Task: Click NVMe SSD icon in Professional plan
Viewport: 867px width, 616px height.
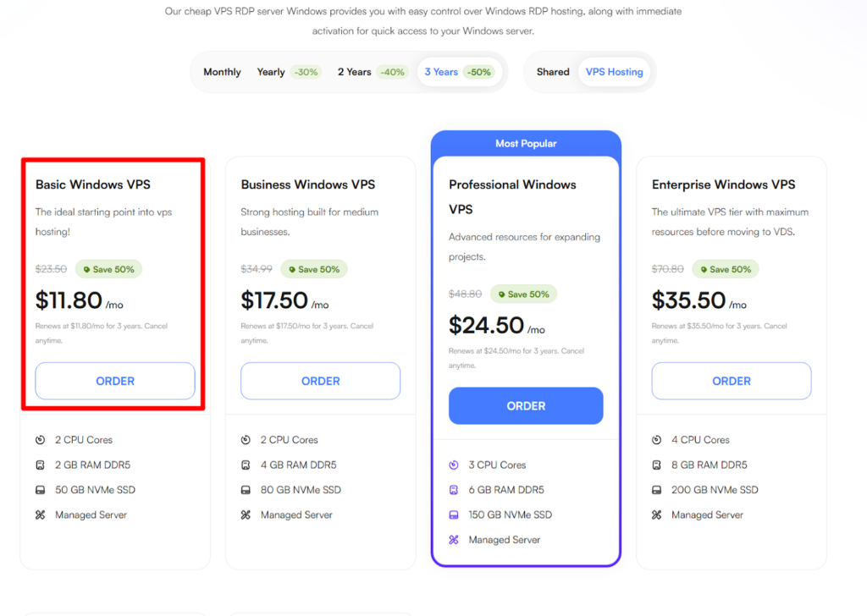Action: (x=453, y=514)
